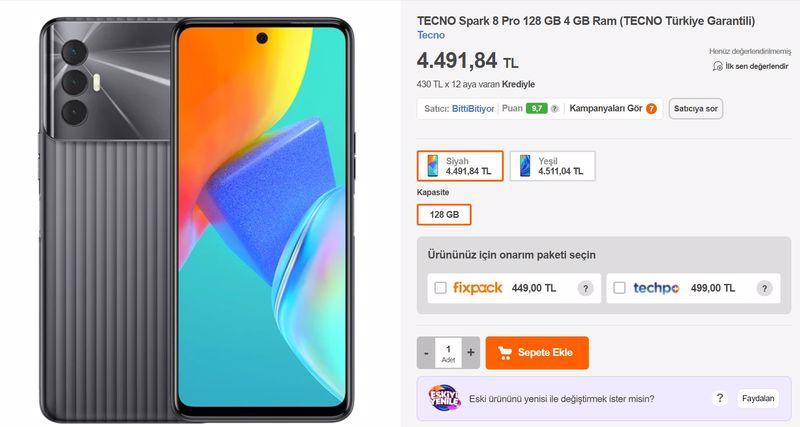Screen dimensions: 800x427
Task: Decrease quantity with the minus button
Action: [427, 353]
